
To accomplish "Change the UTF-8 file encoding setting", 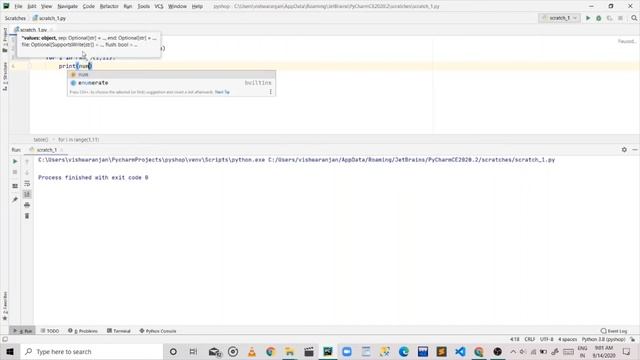I will tap(547, 339).
